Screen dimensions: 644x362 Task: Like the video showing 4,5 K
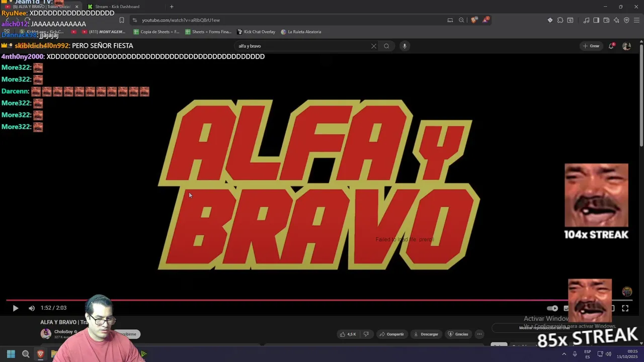tap(348, 334)
